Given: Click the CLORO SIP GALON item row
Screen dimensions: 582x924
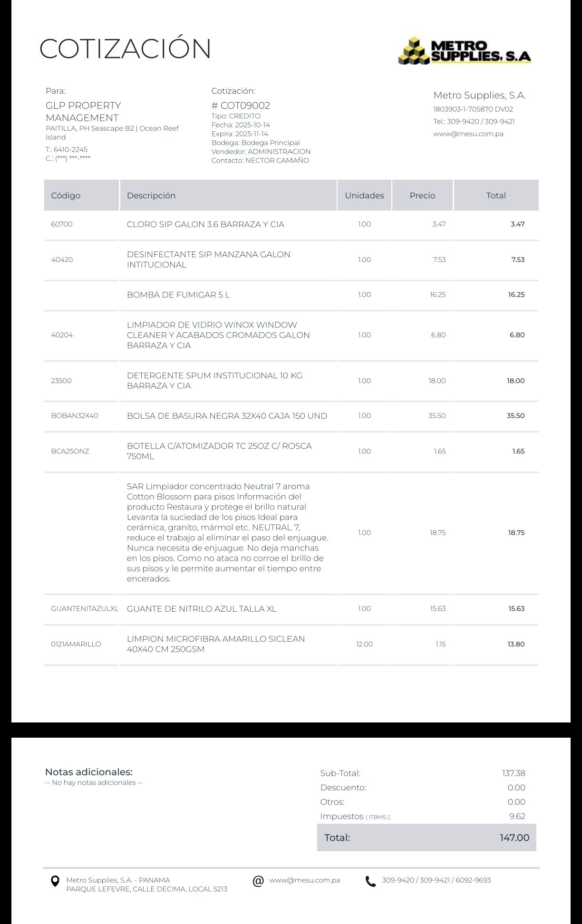Looking at the screenshot, I should click(205, 224).
